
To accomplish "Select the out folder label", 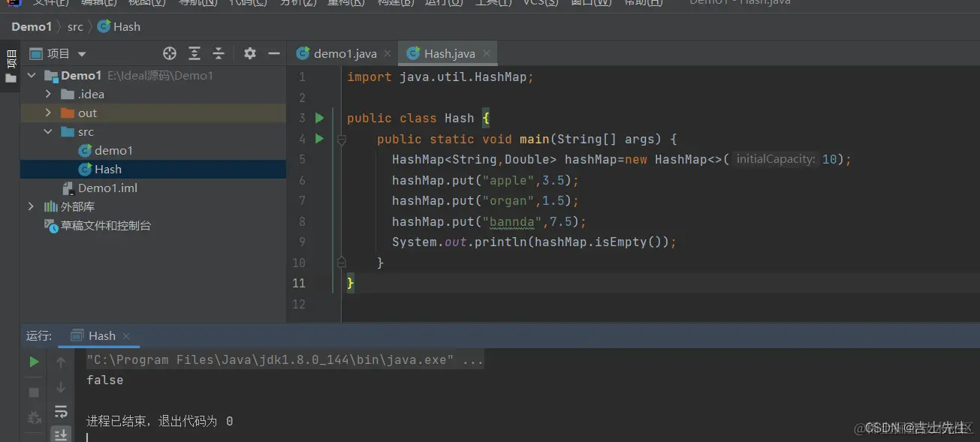I will click(x=87, y=113).
